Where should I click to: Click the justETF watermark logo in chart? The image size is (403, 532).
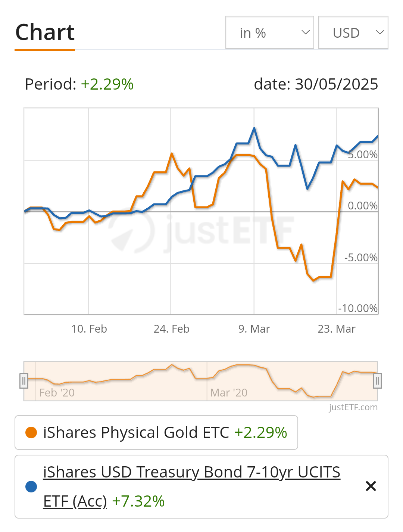tap(201, 230)
